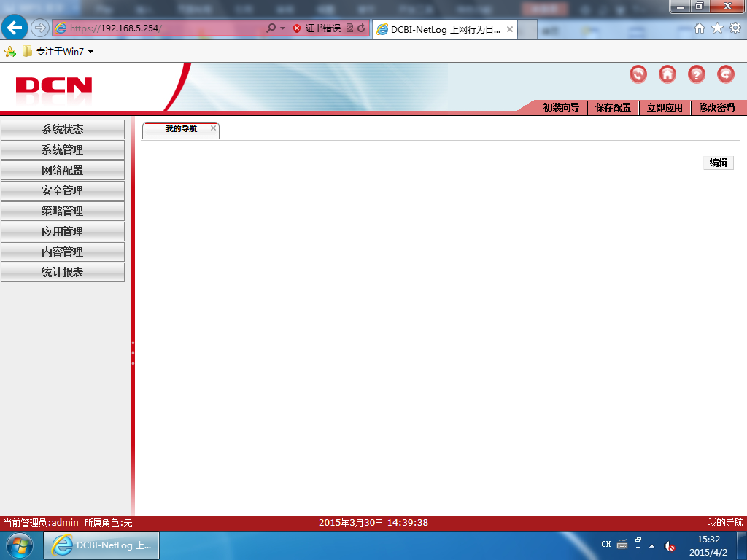Expand 安全管理 menu

(x=63, y=191)
